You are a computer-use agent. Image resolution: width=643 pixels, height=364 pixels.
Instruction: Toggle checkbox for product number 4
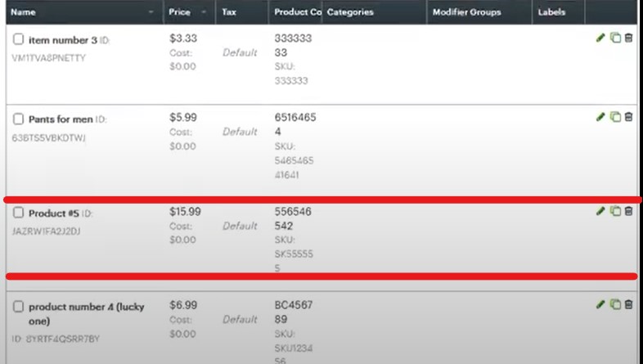tap(19, 307)
